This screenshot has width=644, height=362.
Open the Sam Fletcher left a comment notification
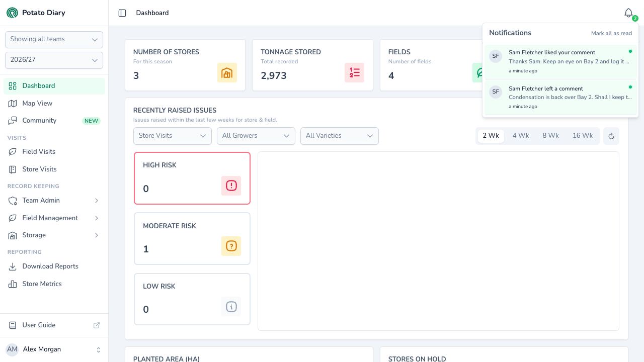[x=560, y=97]
